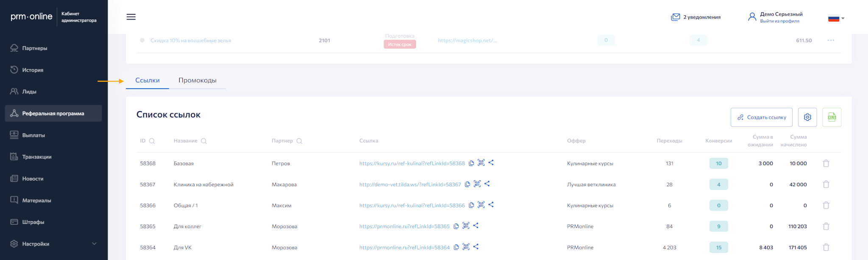The image size is (868, 260).
Task: Open the 2 уведомления envelope icon
Action: click(675, 17)
